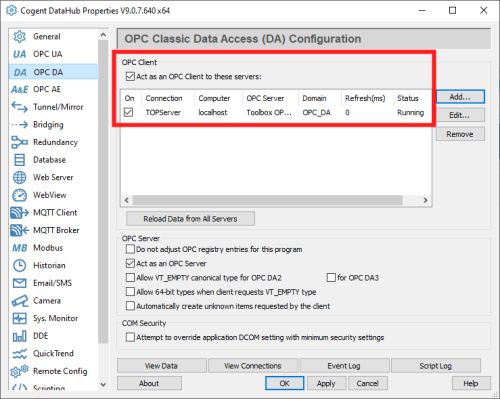This screenshot has width=500, height=399.
Task: Go to the Bridging section
Action: coord(48,125)
